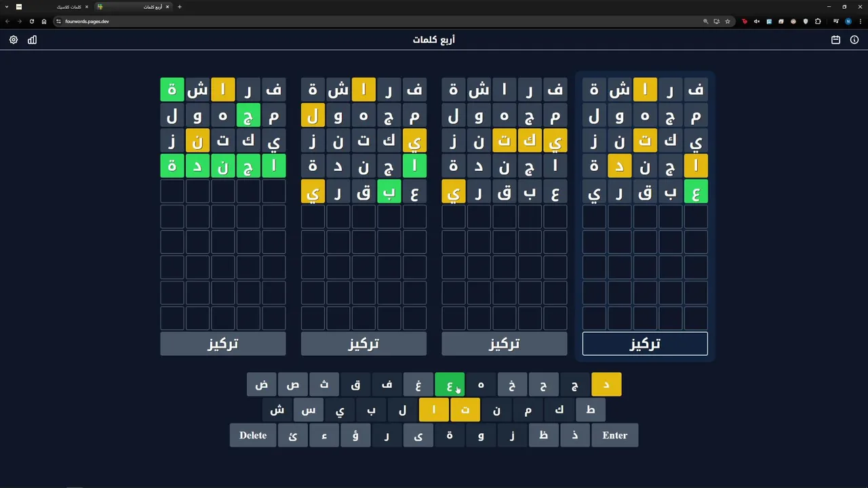This screenshot has width=868, height=488.
Task: Click the muted speaker extension icon
Action: (757, 21)
